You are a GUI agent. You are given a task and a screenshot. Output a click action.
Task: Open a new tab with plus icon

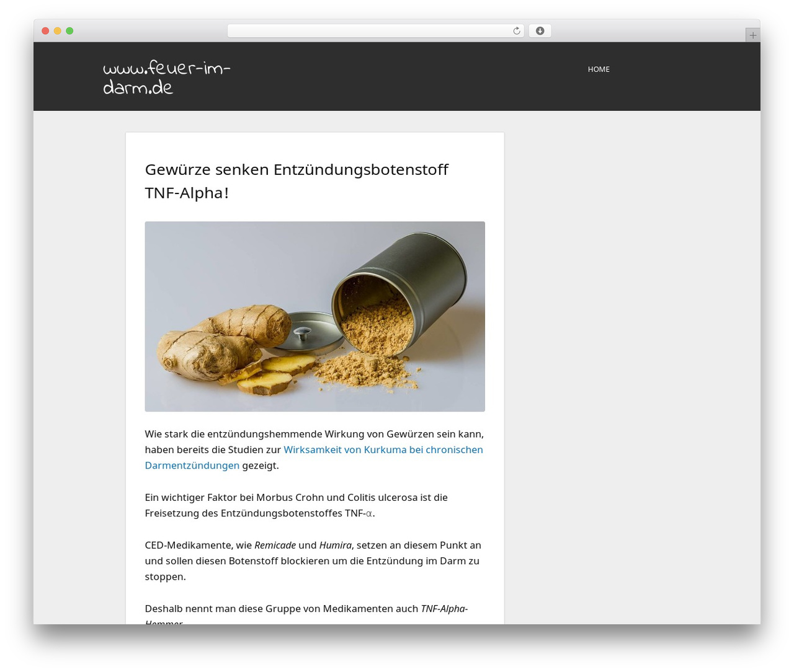click(752, 35)
